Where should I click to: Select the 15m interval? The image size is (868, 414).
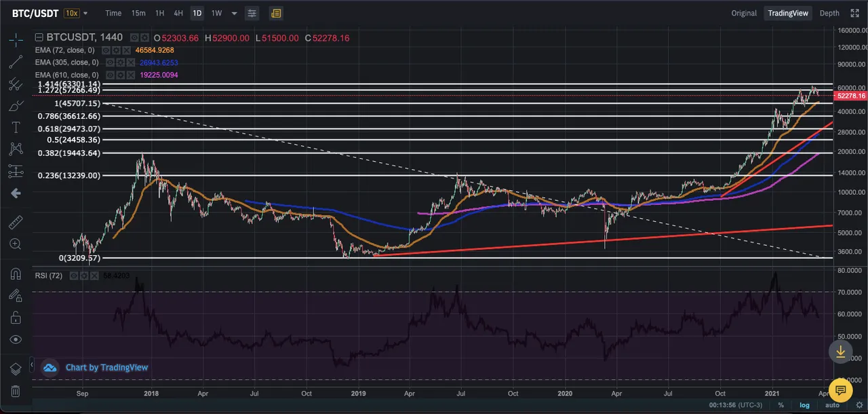tap(138, 13)
